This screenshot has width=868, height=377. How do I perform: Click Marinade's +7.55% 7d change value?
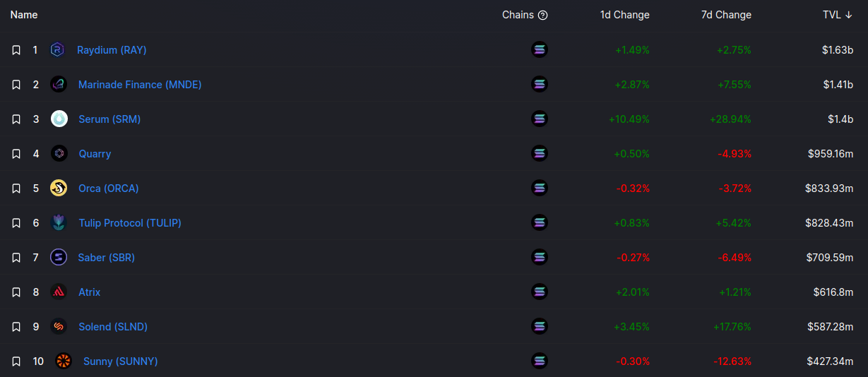point(734,85)
